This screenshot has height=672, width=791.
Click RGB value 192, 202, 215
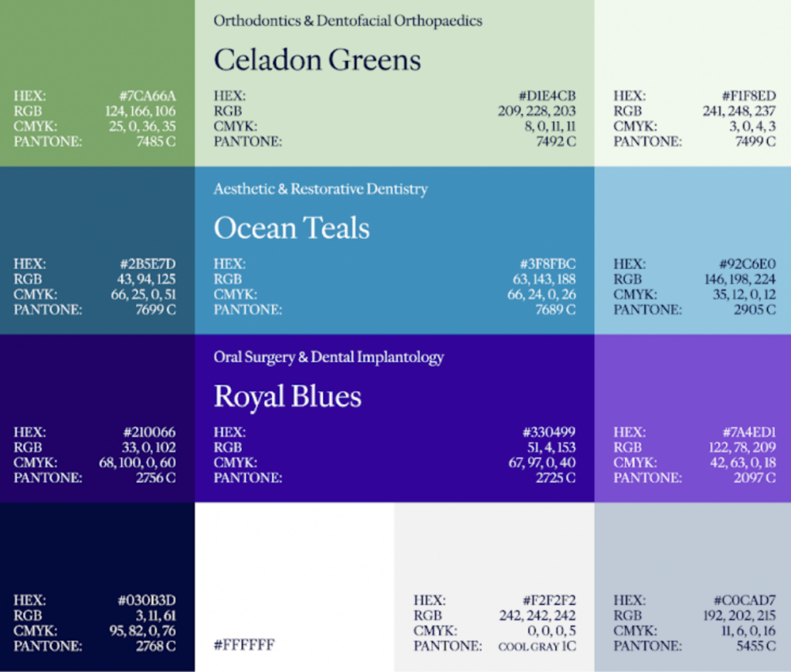click(x=739, y=616)
